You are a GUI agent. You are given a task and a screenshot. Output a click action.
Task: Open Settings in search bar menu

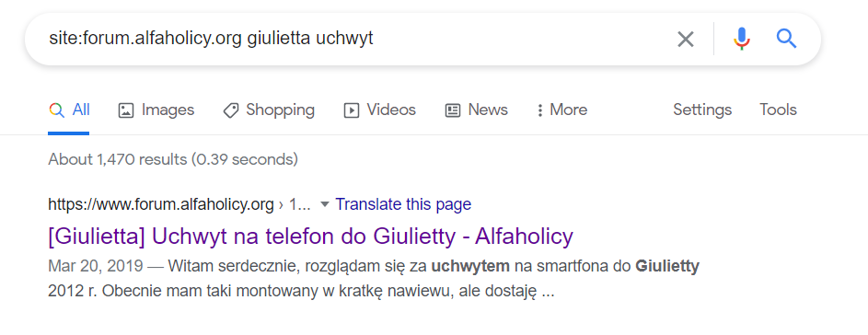tap(702, 110)
